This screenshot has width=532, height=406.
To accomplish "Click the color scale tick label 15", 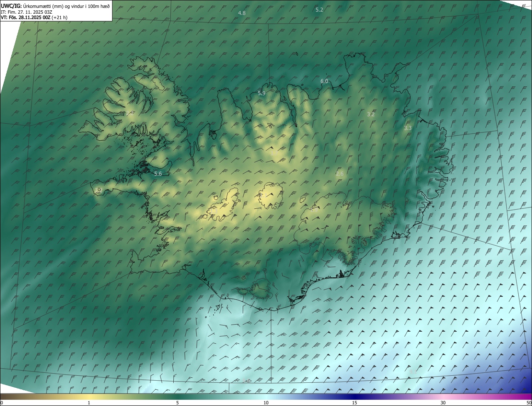I will click(x=355, y=403).
